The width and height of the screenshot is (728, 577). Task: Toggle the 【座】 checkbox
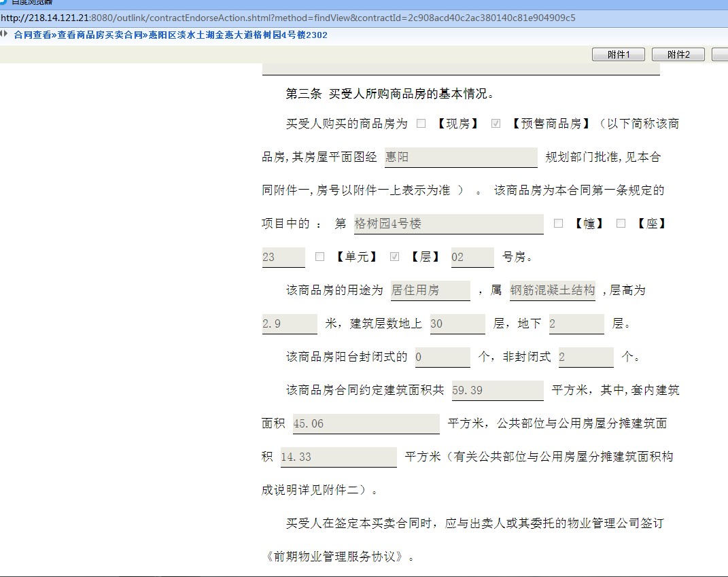pos(621,224)
